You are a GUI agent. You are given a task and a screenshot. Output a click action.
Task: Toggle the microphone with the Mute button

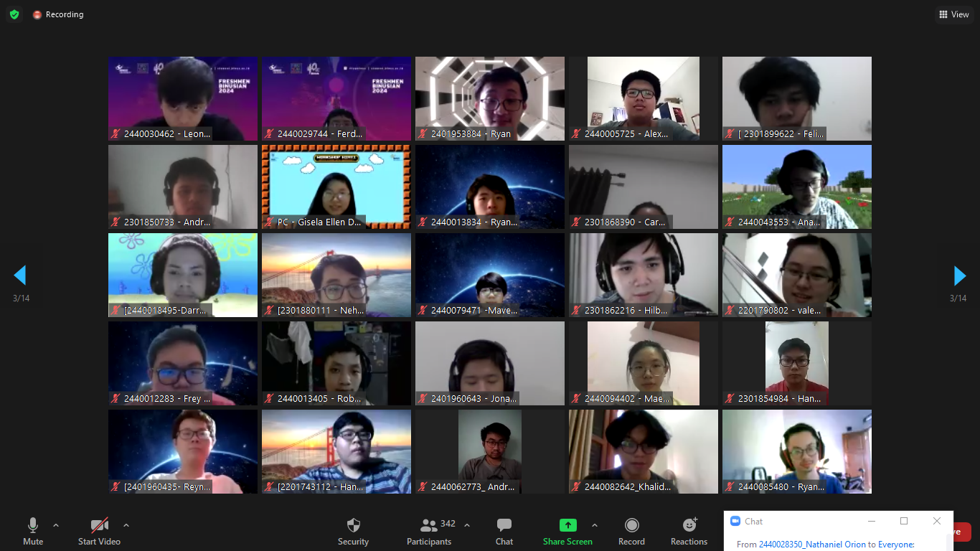coord(33,532)
